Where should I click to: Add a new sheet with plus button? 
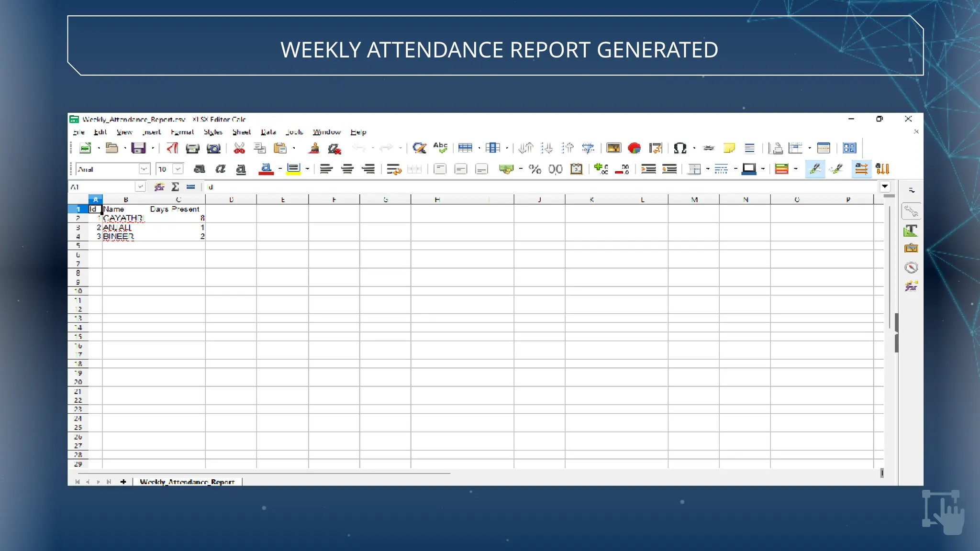coord(123,482)
